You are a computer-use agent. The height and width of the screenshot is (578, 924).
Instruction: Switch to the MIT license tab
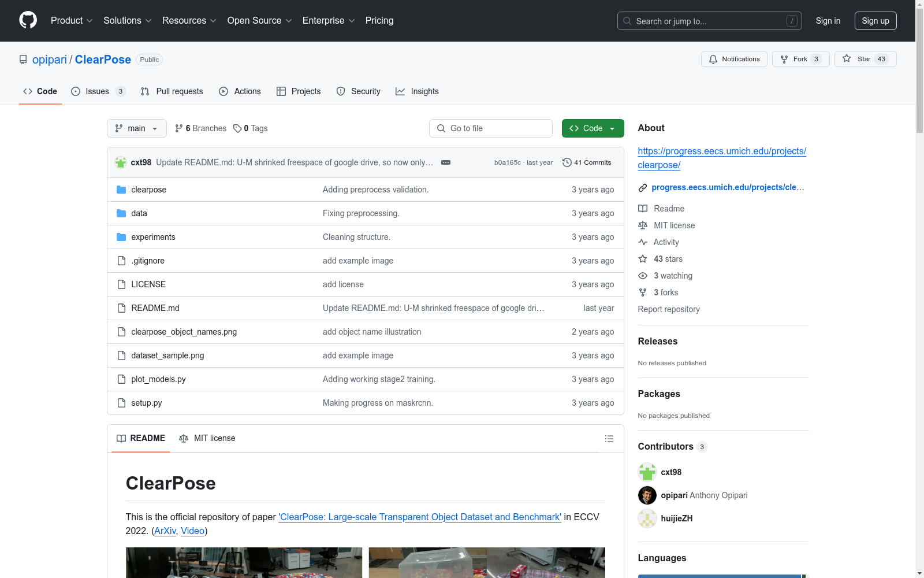tap(207, 438)
